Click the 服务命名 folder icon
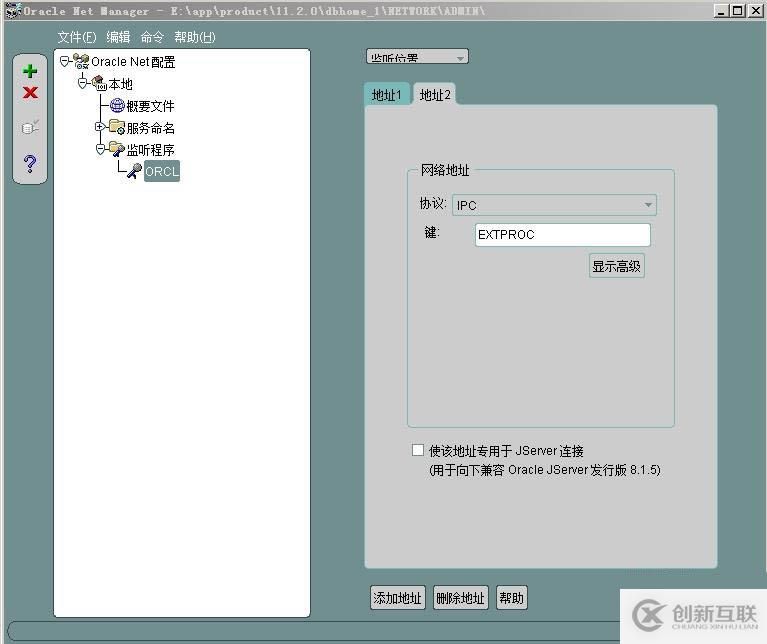The image size is (767, 644). (x=117, y=127)
